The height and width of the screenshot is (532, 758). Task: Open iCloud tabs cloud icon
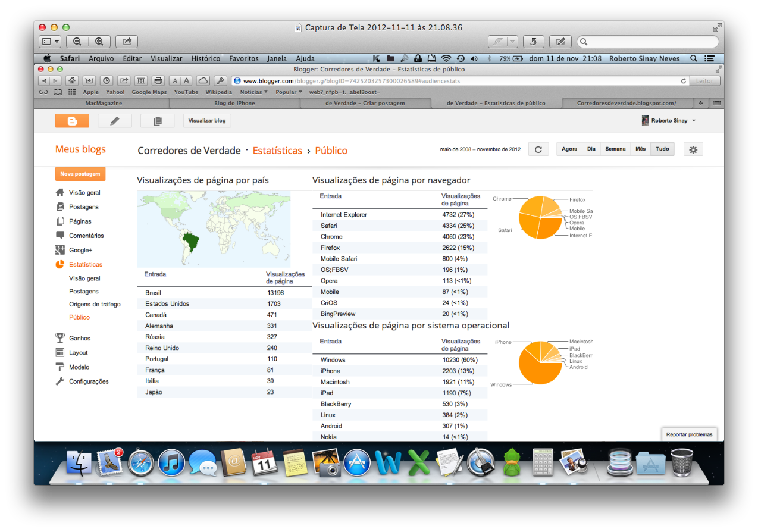tap(203, 80)
